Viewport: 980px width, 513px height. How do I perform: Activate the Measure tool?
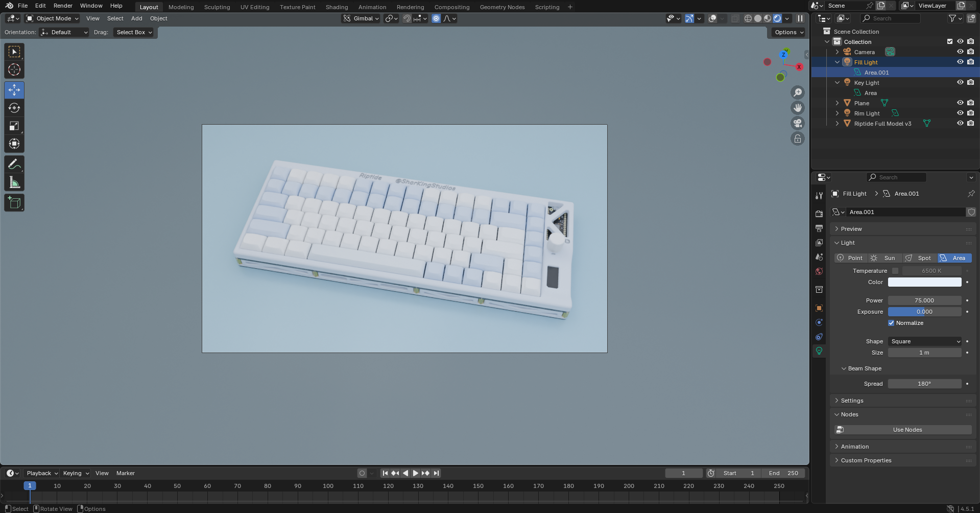pyautogui.click(x=14, y=183)
